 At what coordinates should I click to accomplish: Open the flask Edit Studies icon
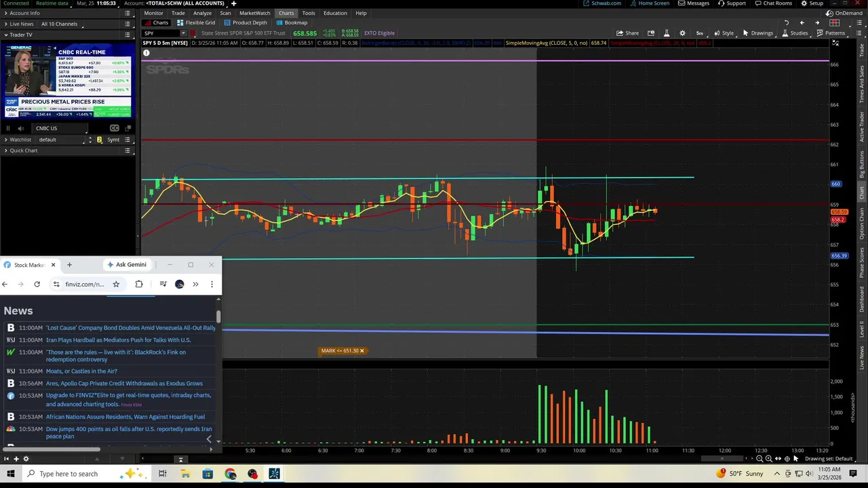(x=666, y=33)
